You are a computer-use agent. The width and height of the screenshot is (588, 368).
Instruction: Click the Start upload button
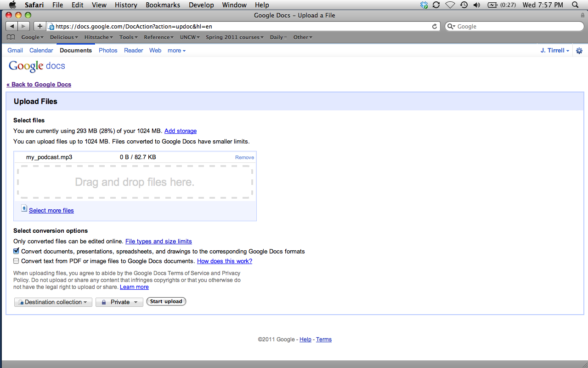(x=166, y=302)
